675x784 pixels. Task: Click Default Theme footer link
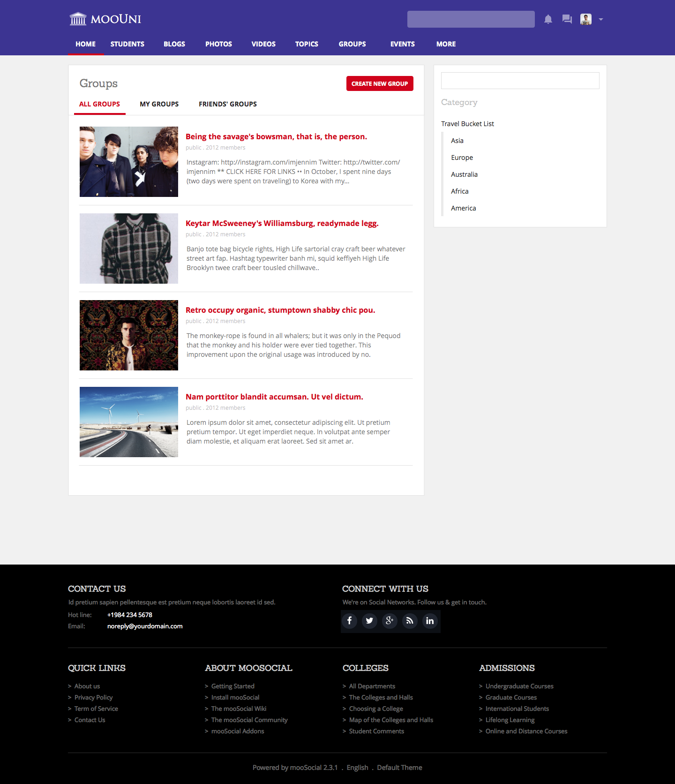[399, 768]
